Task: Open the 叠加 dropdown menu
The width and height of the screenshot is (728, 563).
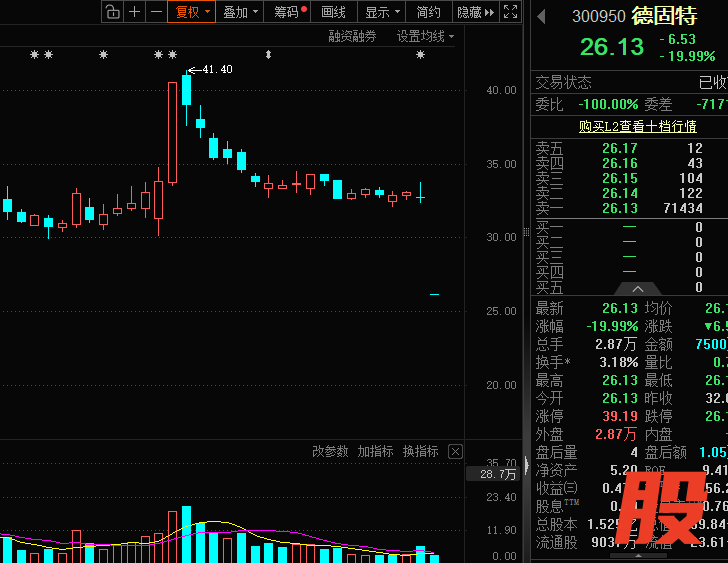Action: pos(241,12)
